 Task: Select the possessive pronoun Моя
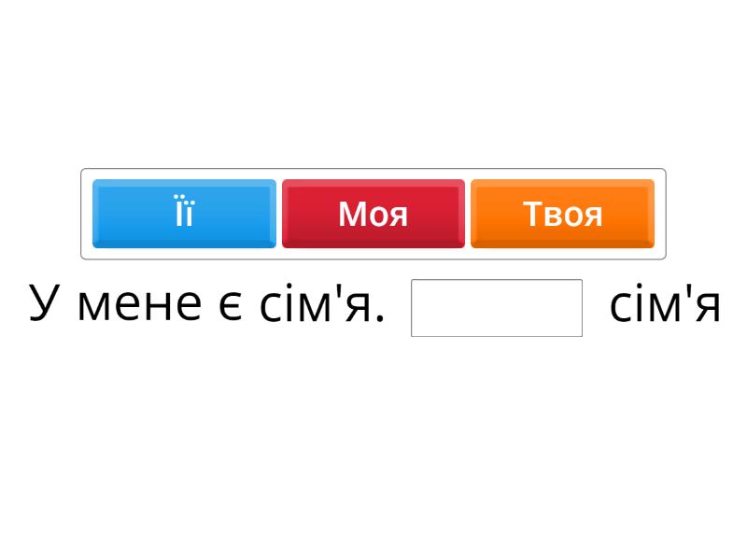(x=373, y=214)
